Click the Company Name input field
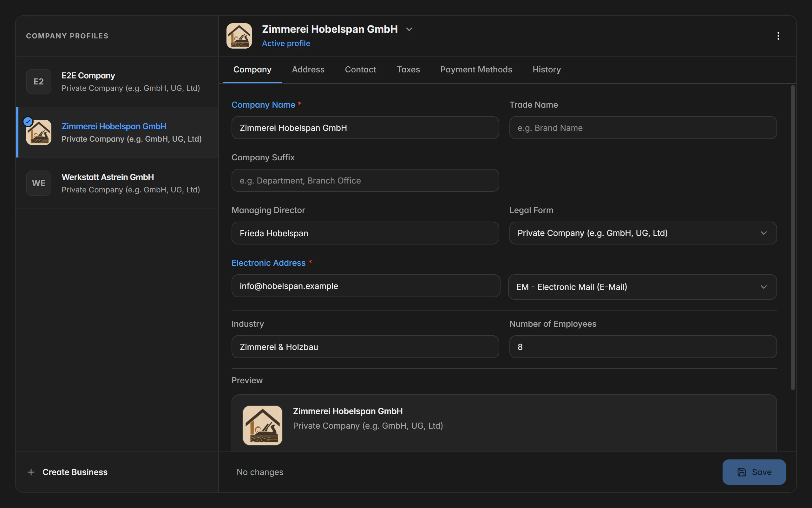812x508 pixels. 365,128
